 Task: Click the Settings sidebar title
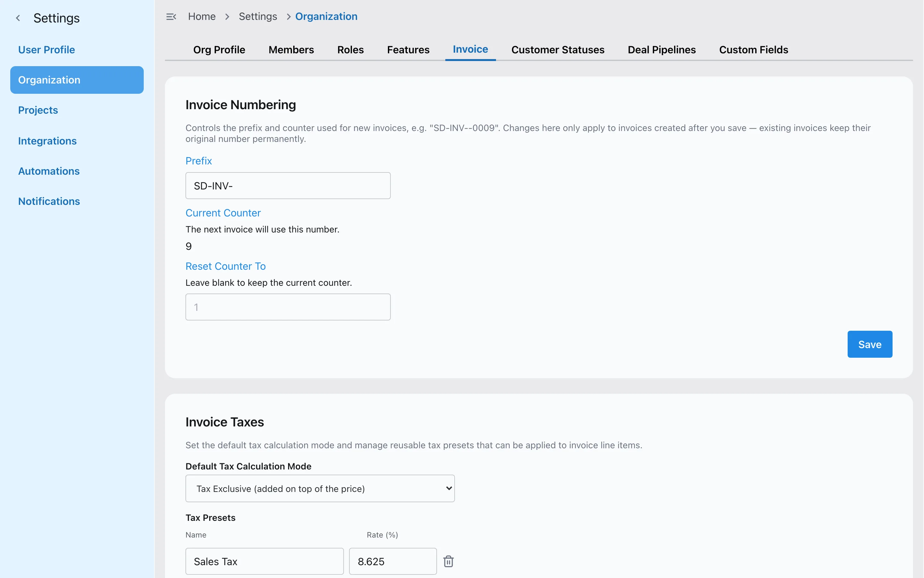pyautogui.click(x=56, y=18)
